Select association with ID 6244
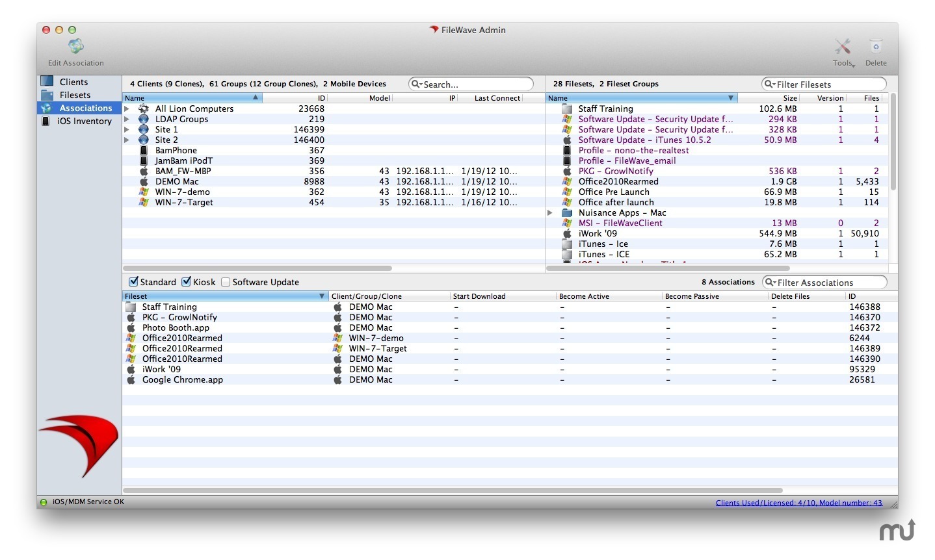The height and width of the screenshot is (560, 935). point(510,338)
